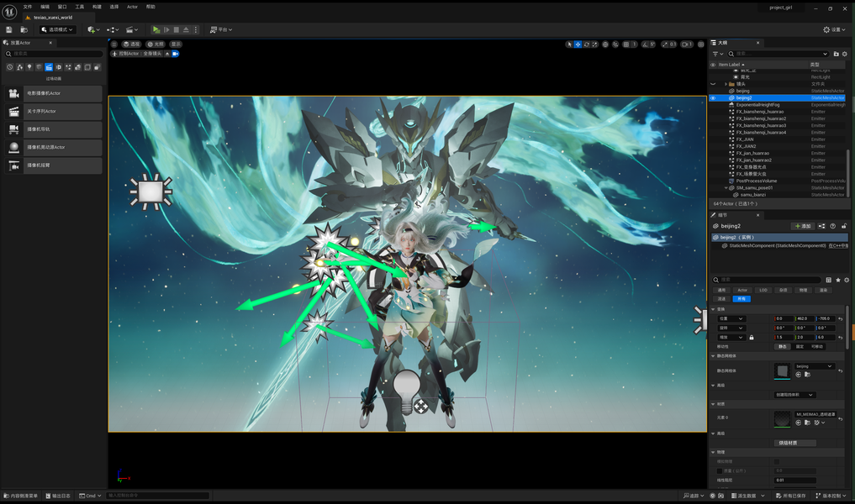Toggle scale snapping icon
855x504 pixels.
(665, 45)
